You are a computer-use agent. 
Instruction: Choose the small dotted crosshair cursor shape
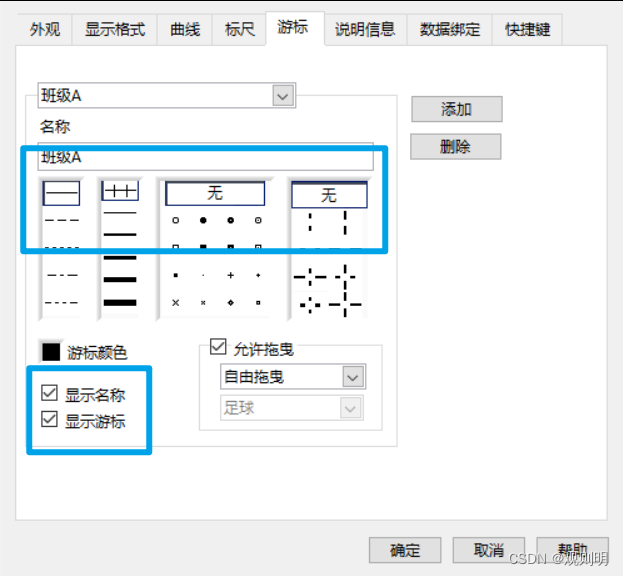[310, 305]
